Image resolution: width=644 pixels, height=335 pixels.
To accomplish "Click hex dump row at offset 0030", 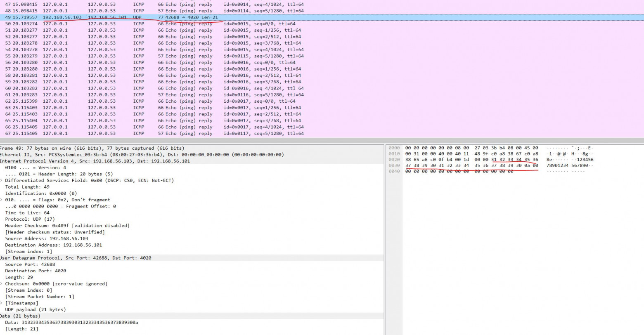I will 491,165.
